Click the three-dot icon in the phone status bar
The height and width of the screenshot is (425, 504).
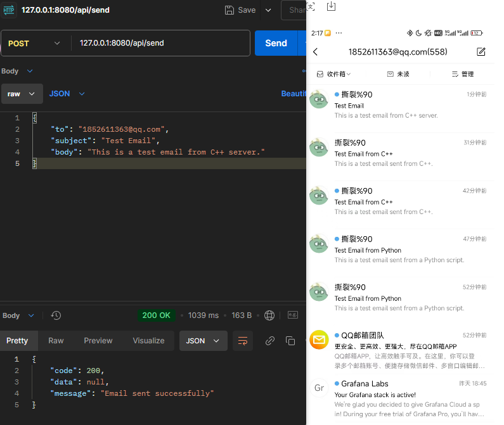point(339,33)
